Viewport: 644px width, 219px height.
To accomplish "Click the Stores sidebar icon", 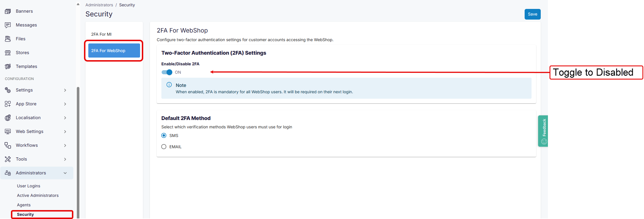I will [x=8, y=53].
